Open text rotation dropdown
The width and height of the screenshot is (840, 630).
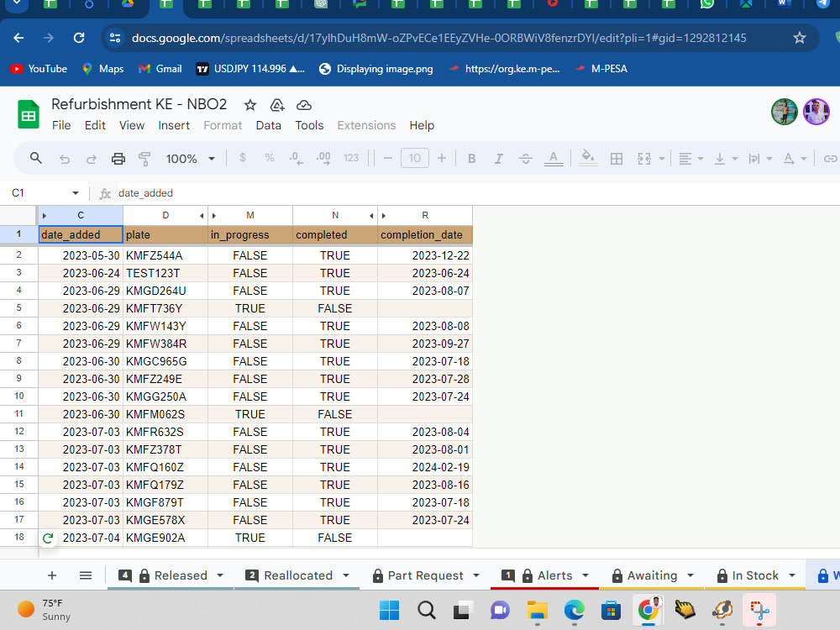click(795, 159)
